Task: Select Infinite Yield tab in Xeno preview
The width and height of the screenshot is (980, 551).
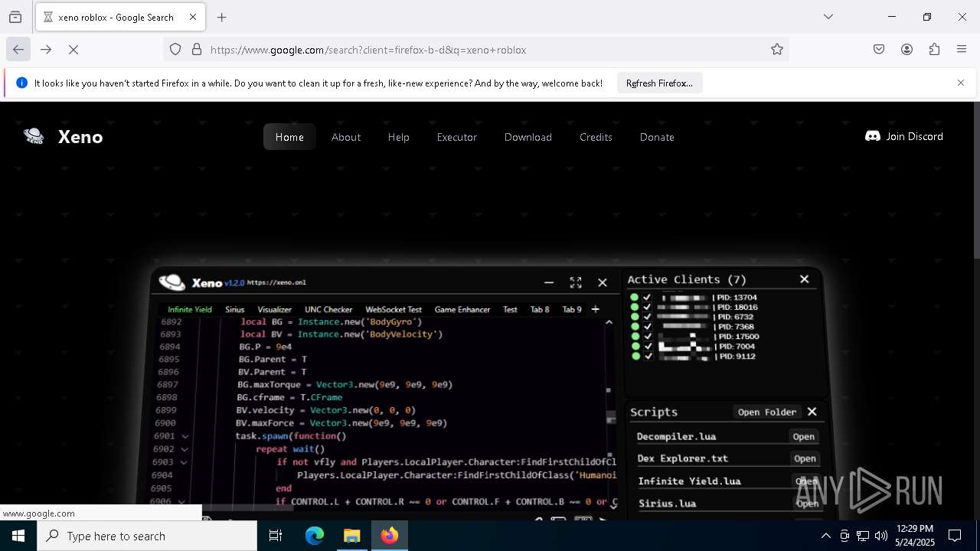Action: point(190,309)
